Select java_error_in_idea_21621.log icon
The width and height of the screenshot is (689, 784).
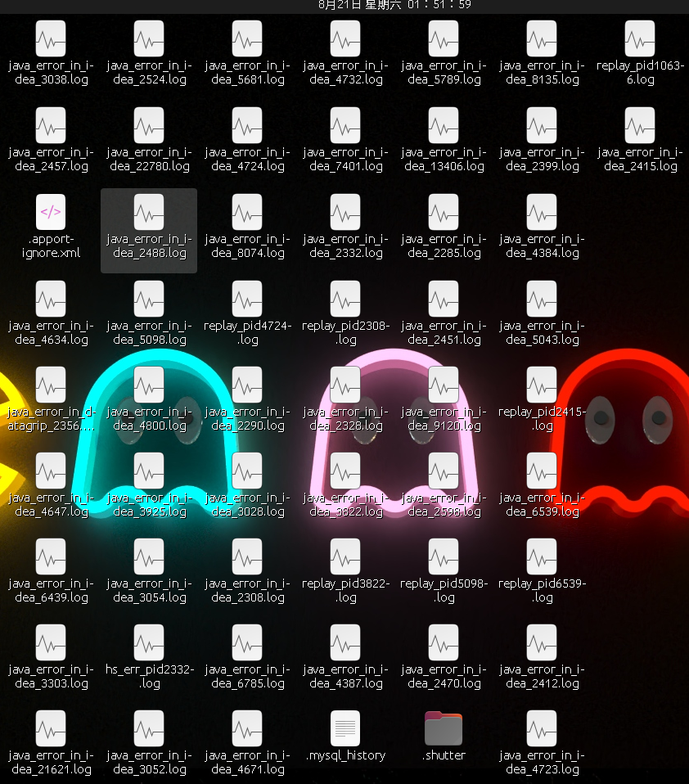tap(51, 728)
